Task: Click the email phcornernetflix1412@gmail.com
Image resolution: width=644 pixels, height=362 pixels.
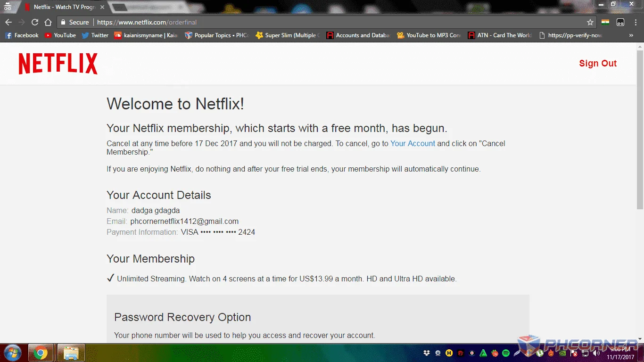Action: (x=184, y=221)
